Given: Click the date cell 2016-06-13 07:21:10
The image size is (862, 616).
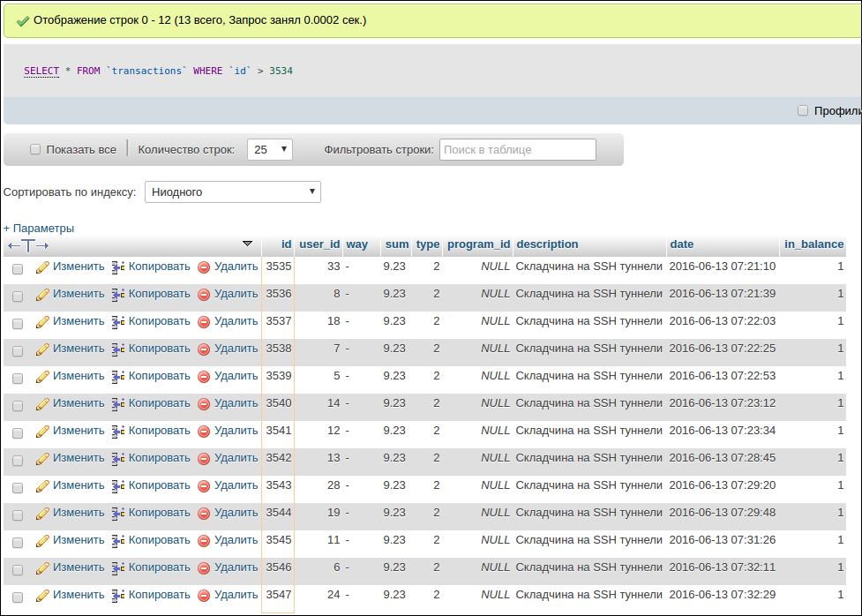Looking at the screenshot, I should click(x=723, y=267).
